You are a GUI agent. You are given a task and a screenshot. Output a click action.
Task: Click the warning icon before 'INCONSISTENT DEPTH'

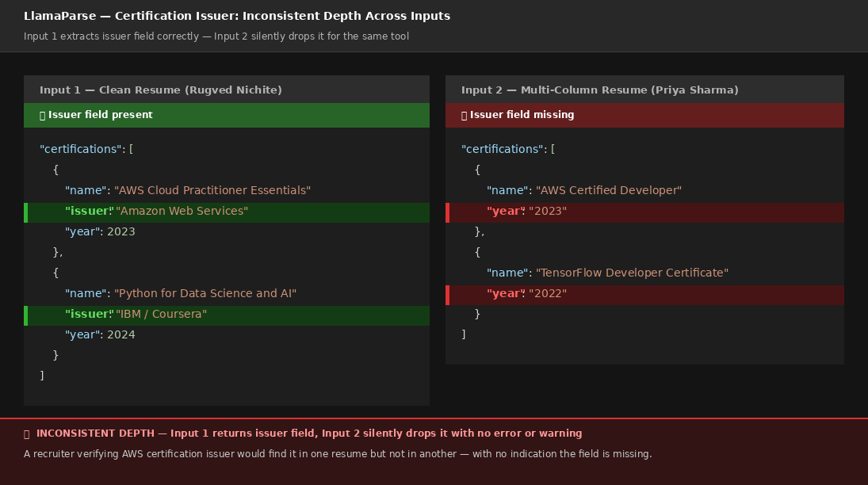coord(27,434)
